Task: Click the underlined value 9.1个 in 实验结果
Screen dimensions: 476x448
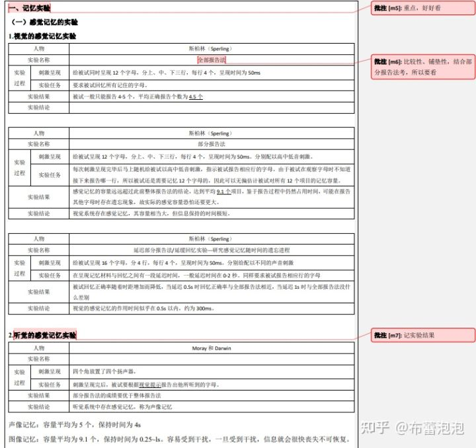Action: [x=223, y=192]
